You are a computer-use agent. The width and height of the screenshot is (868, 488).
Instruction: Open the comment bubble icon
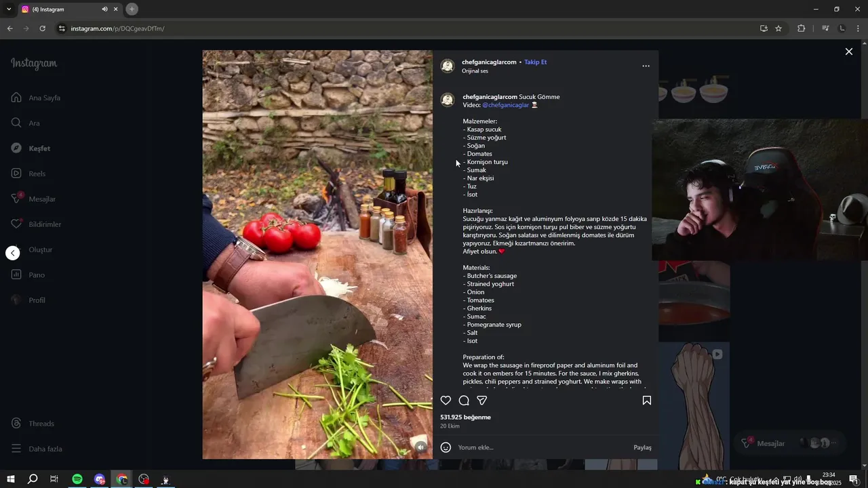coord(464,401)
